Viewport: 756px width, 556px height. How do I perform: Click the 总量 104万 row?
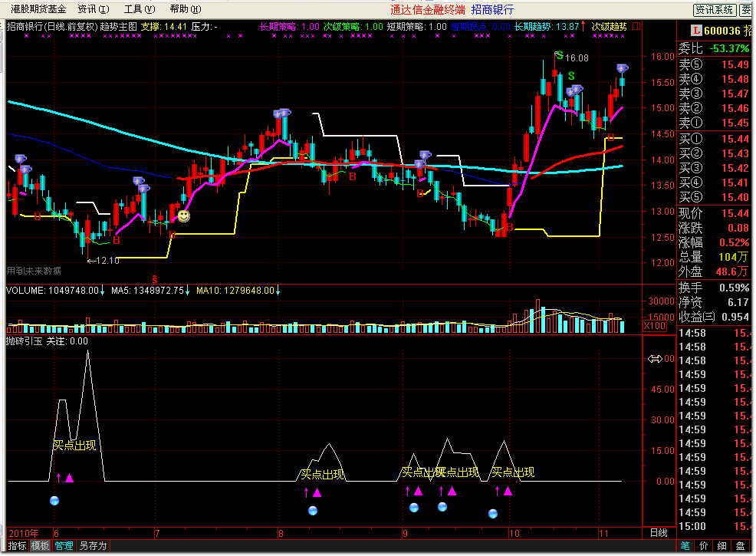[x=714, y=257]
